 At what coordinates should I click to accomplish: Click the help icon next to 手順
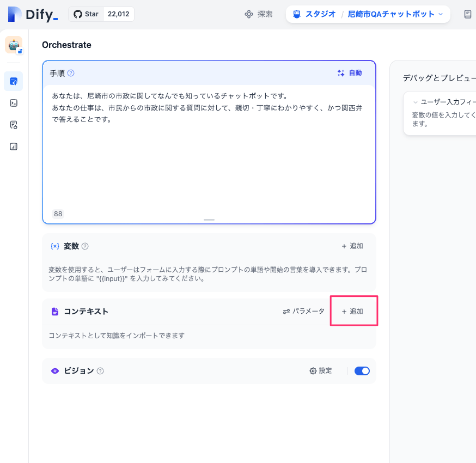tap(71, 73)
